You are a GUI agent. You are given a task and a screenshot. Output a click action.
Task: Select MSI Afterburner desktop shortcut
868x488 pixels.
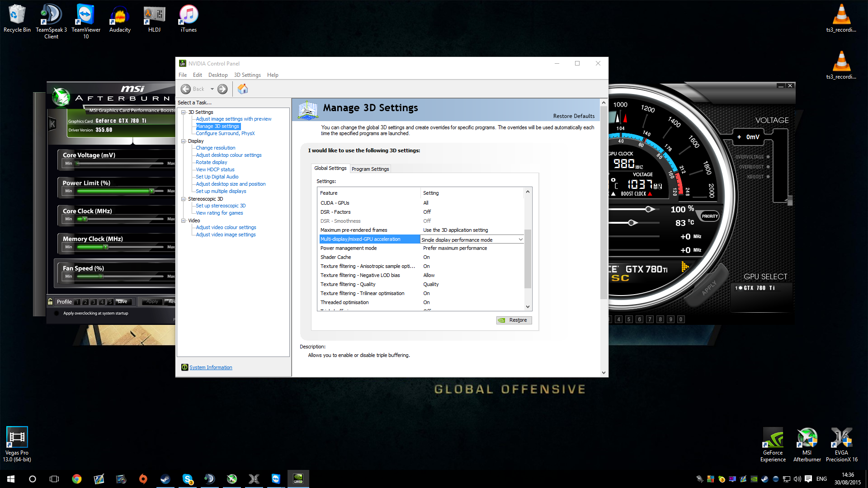tap(807, 444)
